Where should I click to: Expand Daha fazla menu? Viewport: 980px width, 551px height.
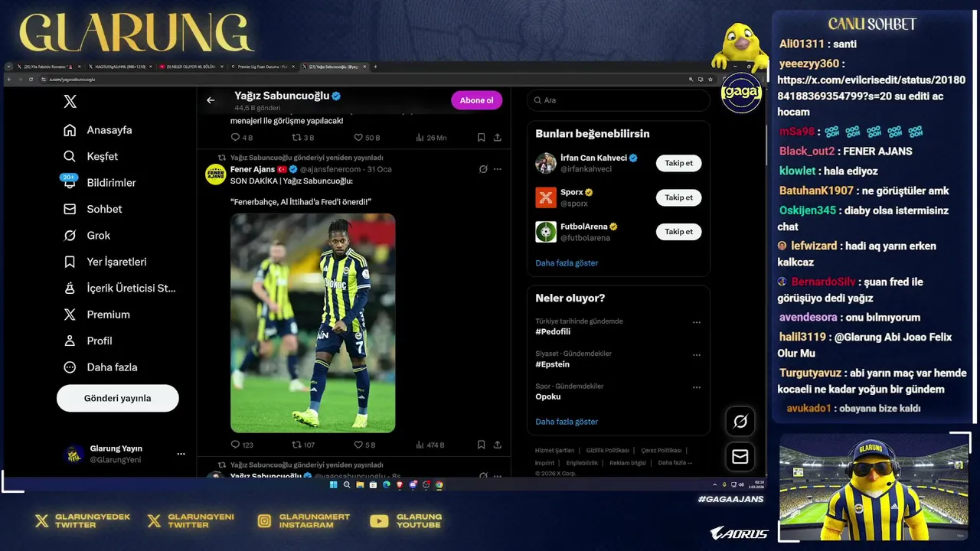click(x=101, y=367)
